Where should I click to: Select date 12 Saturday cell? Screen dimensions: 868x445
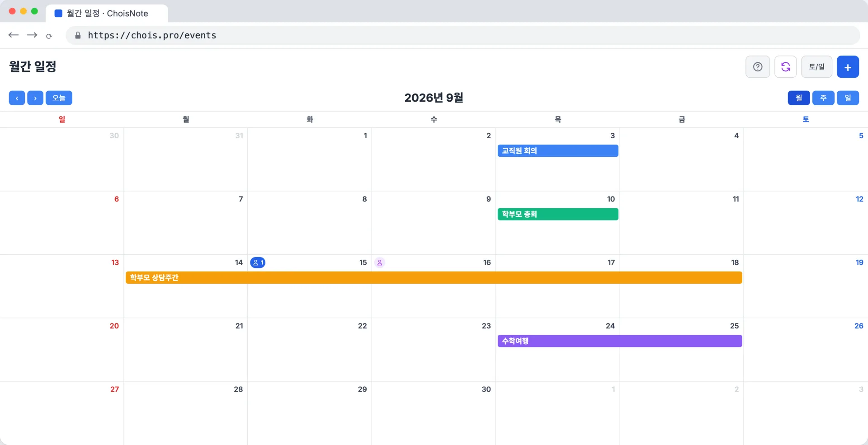[806, 223]
